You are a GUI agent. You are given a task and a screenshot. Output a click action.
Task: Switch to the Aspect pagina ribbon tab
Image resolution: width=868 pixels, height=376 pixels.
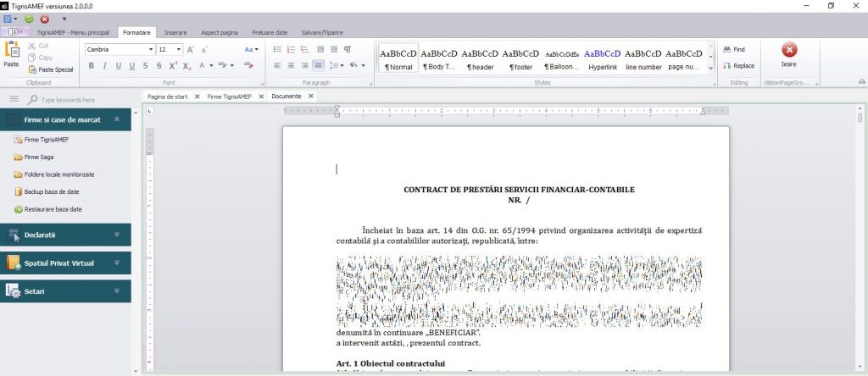pos(220,33)
